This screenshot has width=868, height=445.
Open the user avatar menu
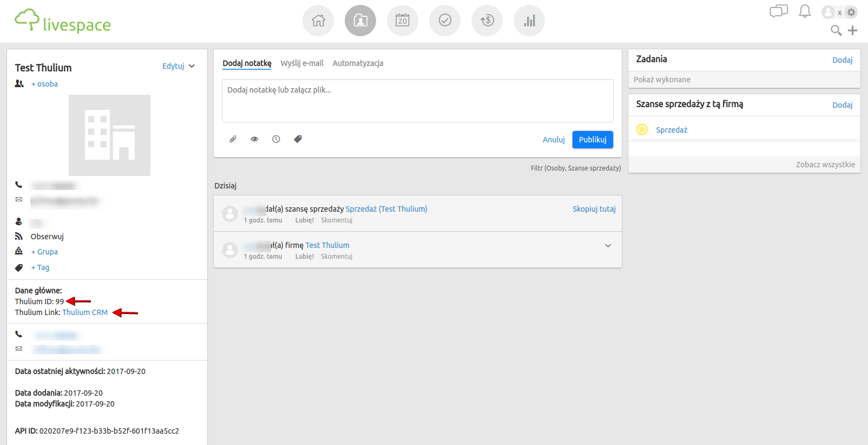click(x=828, y=12)
